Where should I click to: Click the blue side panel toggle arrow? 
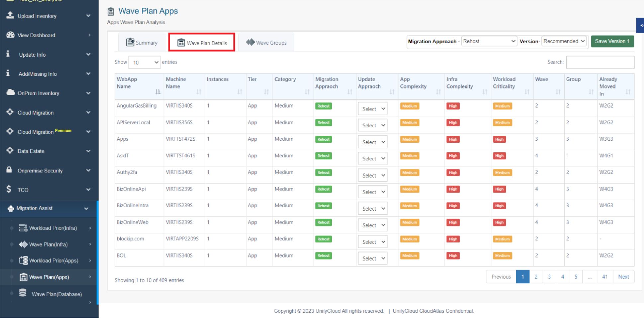pos(640,25)
